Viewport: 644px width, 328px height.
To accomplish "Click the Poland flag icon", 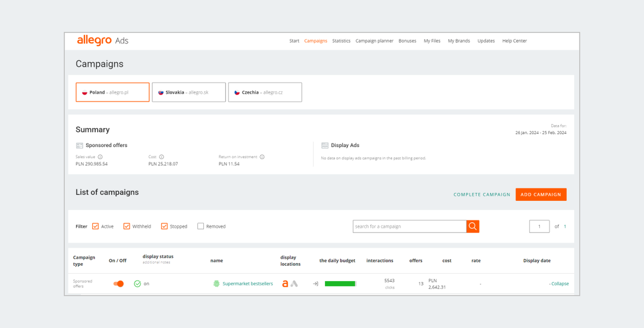I will point(85,92).
